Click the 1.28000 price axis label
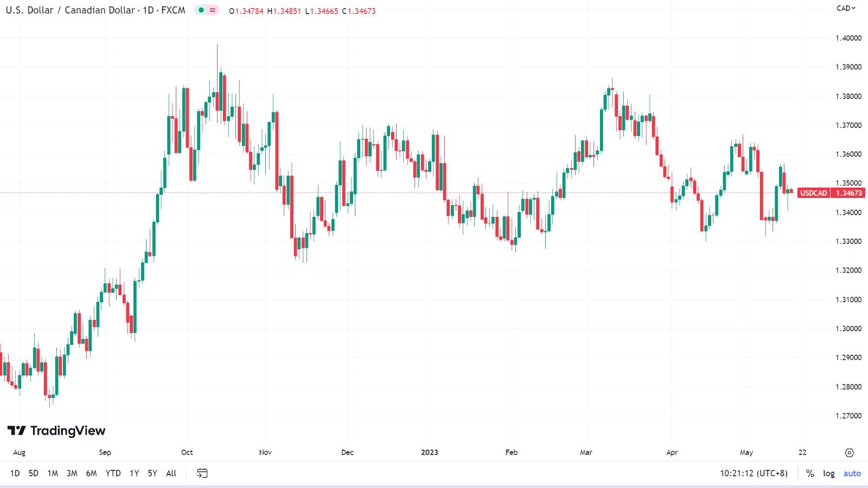Viewport: 868px width, 488px height. pos(848,387)
